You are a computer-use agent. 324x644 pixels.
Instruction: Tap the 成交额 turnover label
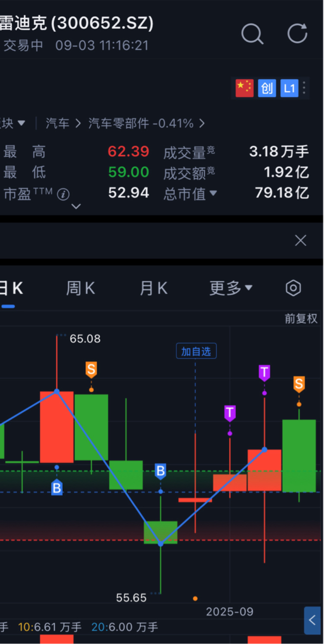pos(189,172)
